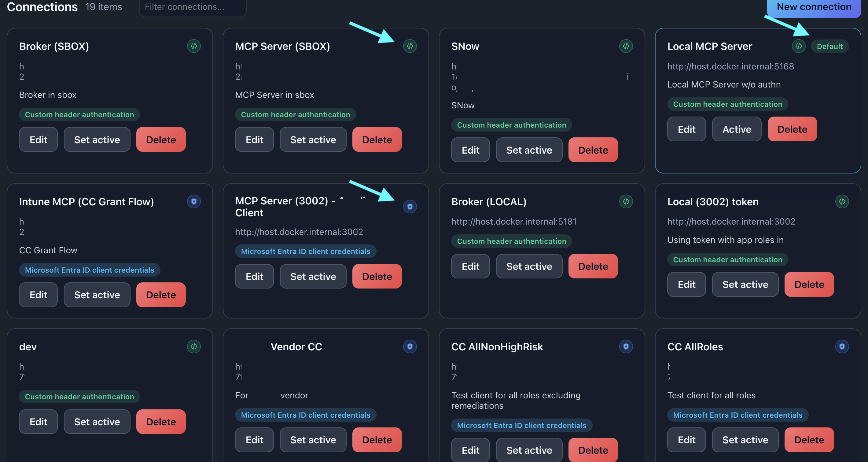868x462 pixels.
Task: Select the shield icon on MCP Server (3002) card
Action: coord(410,207)
